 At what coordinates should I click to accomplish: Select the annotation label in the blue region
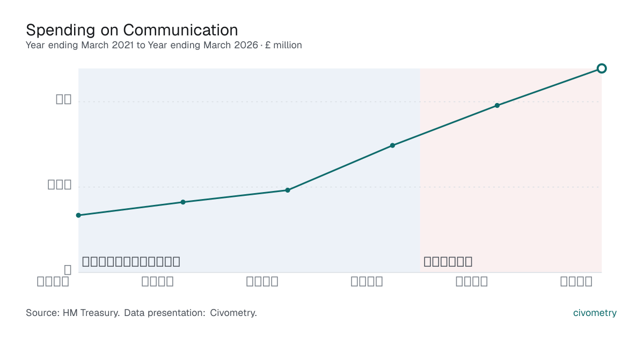click(131, 262)
